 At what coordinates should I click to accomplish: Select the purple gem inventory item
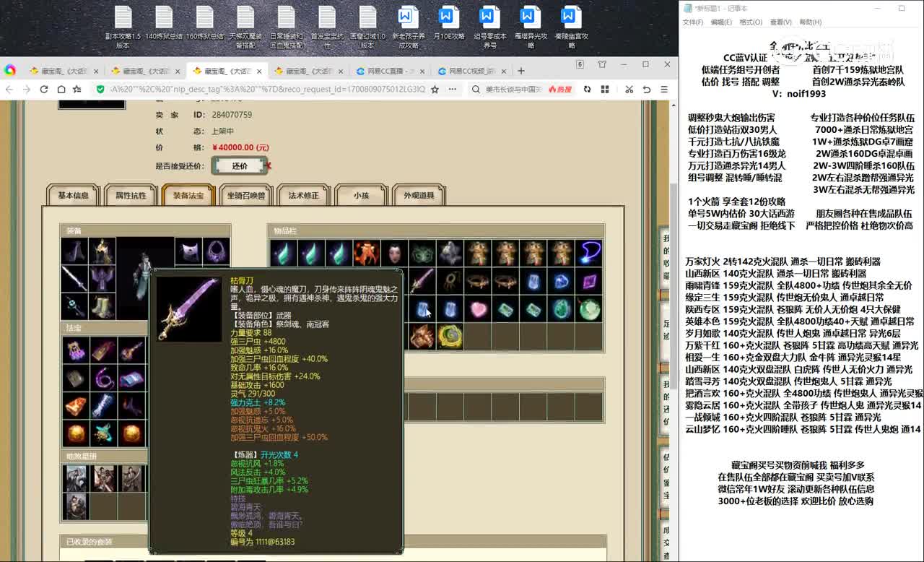pos(590,282)
